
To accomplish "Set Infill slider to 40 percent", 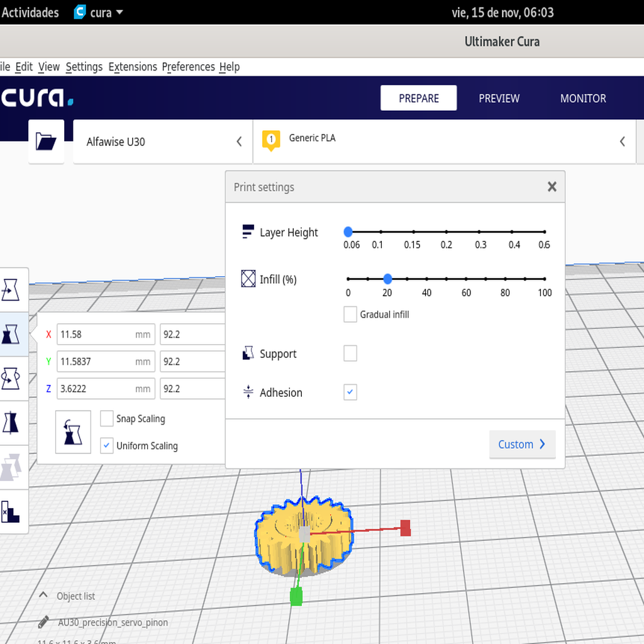I will click(x=426, y=279).
